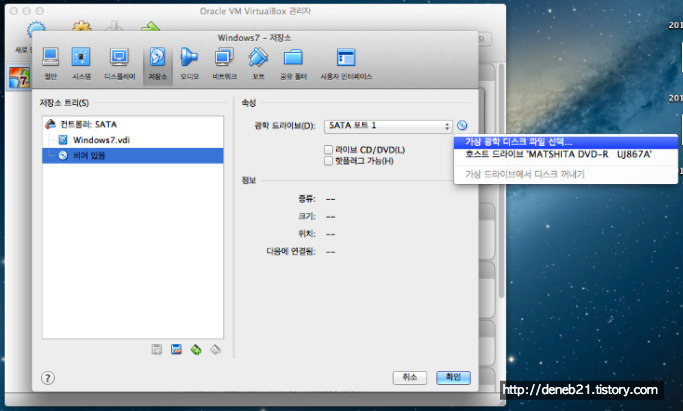683x411 pixels.
Task: Click the VirtualBox manager details scrollbar
Action: click(x=501, y=181)
